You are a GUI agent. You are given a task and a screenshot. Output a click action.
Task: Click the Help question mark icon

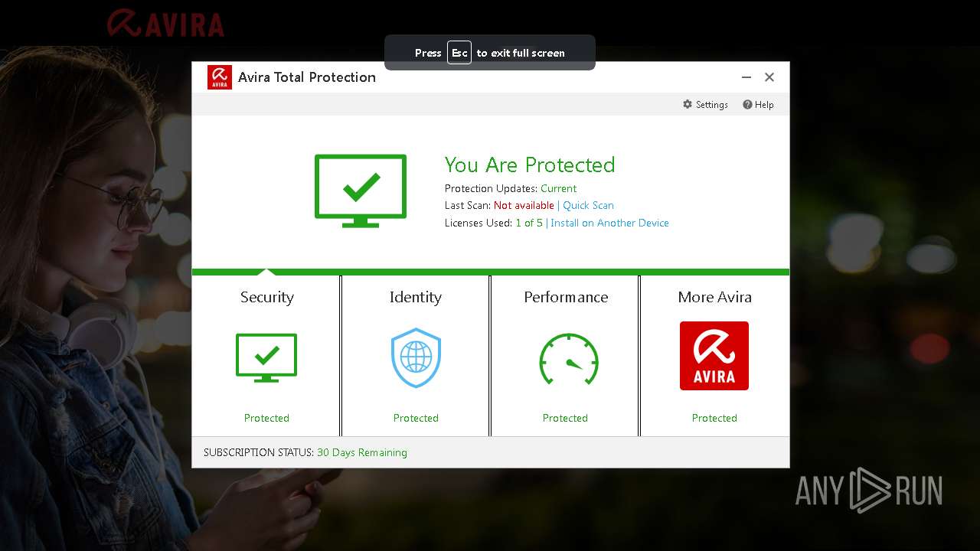pyautogui.click(x=747, y=104)
